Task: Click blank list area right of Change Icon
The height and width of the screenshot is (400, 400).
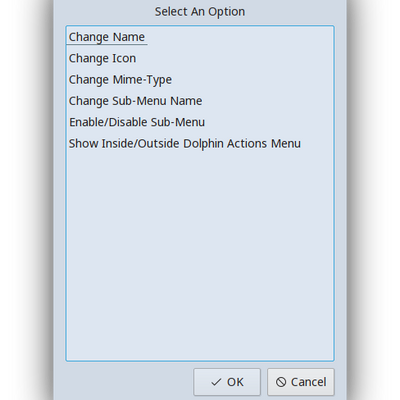Action: pyautogui.click(x=233, y=58)
